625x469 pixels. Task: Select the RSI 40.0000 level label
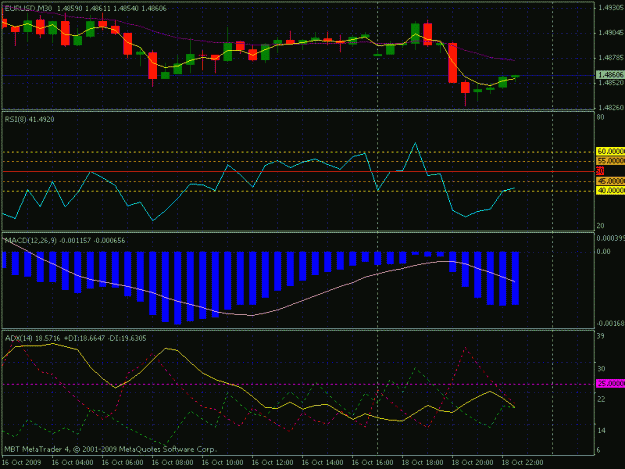click(x=611, y=191)
